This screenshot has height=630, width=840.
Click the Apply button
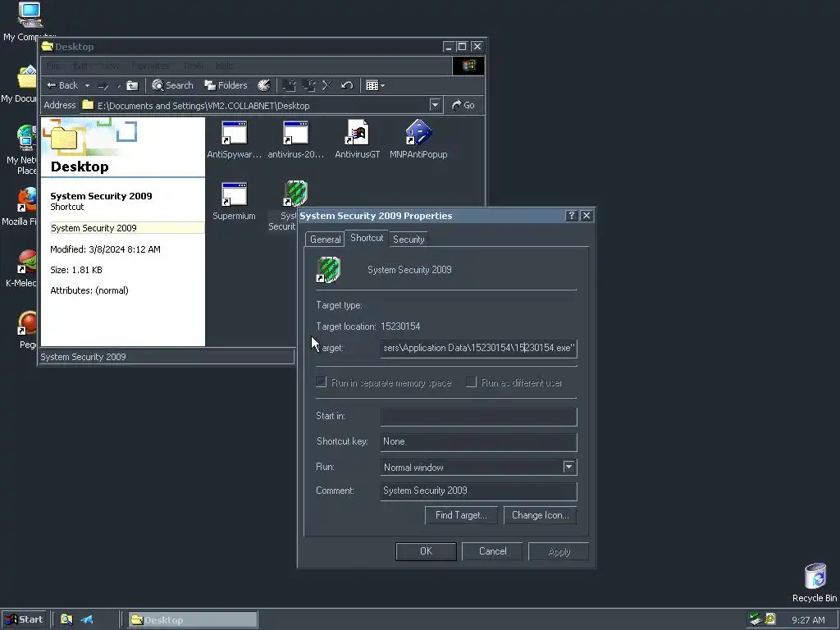(x=559, y=551)
